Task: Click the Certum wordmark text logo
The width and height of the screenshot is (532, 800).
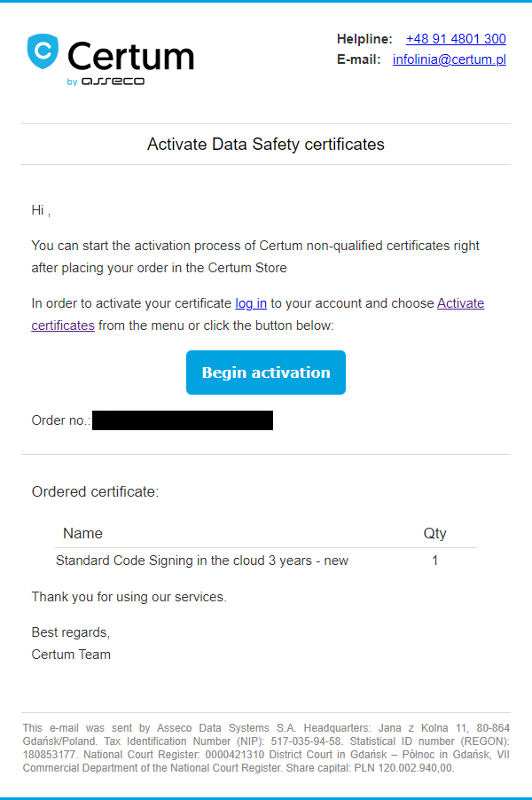Action: pos(130,56)
